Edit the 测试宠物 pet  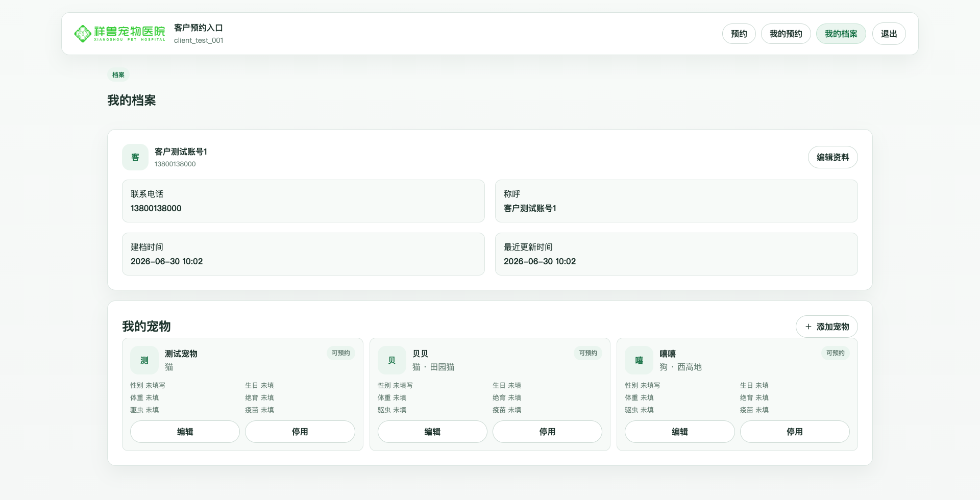coord(185,432)
